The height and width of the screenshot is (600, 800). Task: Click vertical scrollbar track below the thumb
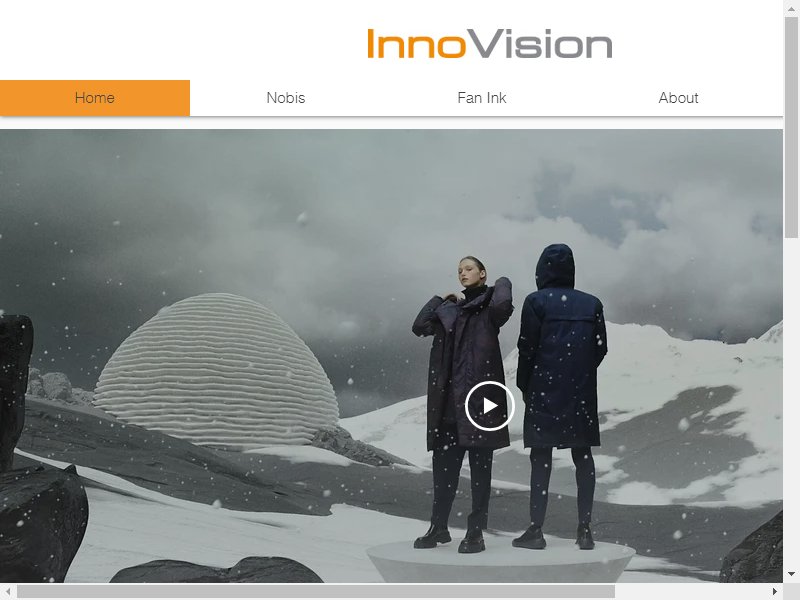791,402
